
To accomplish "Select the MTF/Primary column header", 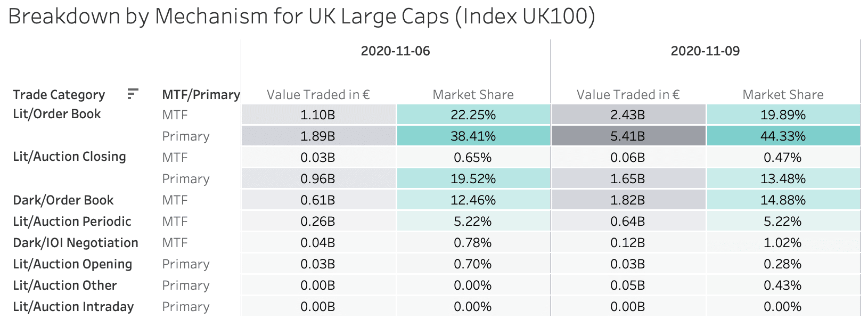I will pyautogui.click(x=201, y=95).
